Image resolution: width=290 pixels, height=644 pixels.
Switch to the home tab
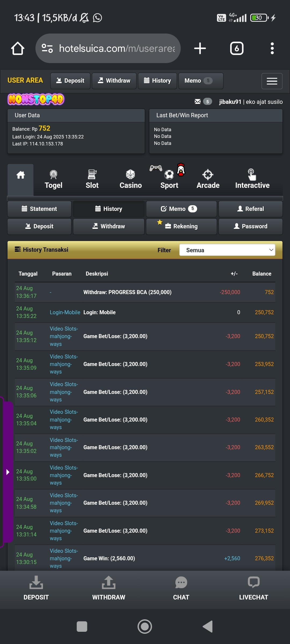click(21, 179)
